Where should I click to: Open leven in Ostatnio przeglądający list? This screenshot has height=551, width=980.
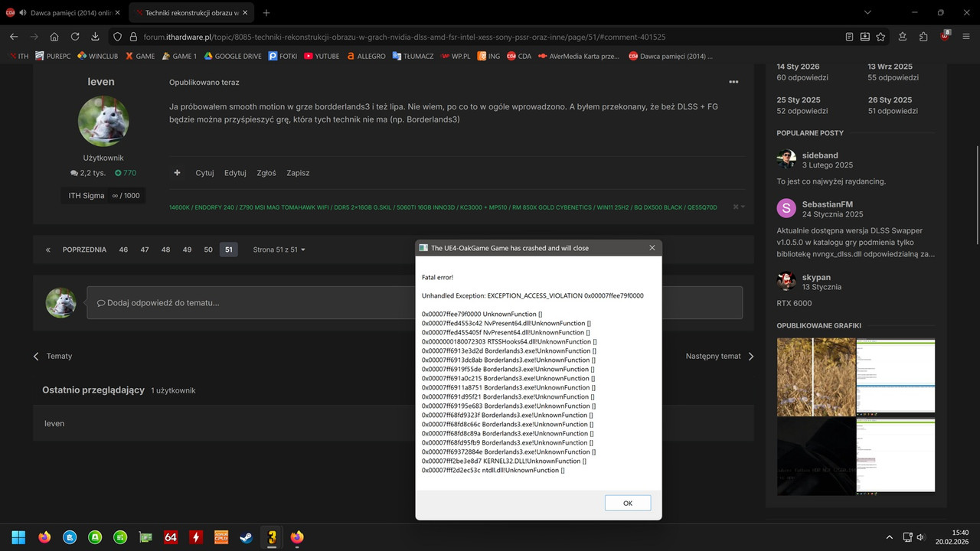coord(54,423)
